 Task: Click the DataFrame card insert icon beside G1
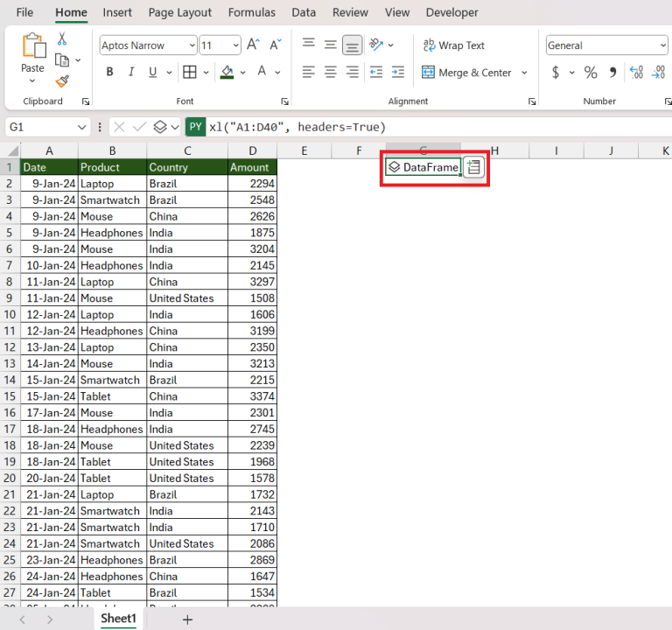tap(473, 167)
